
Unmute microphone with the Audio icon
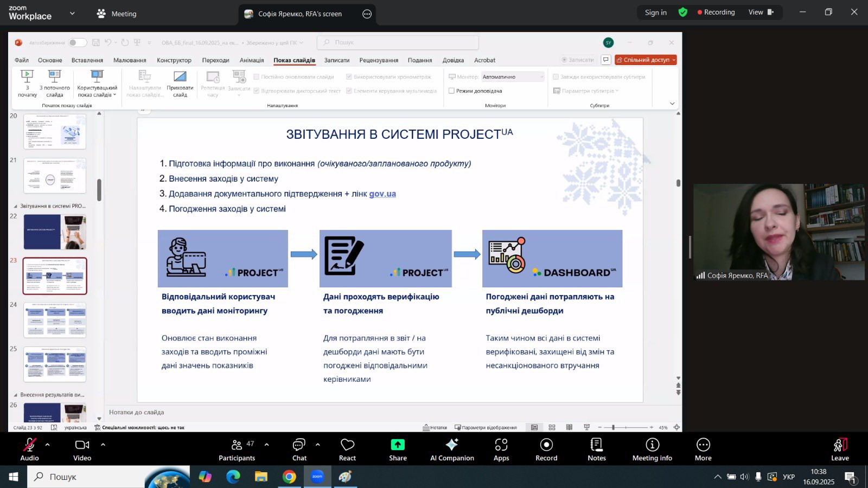(29, 445)
